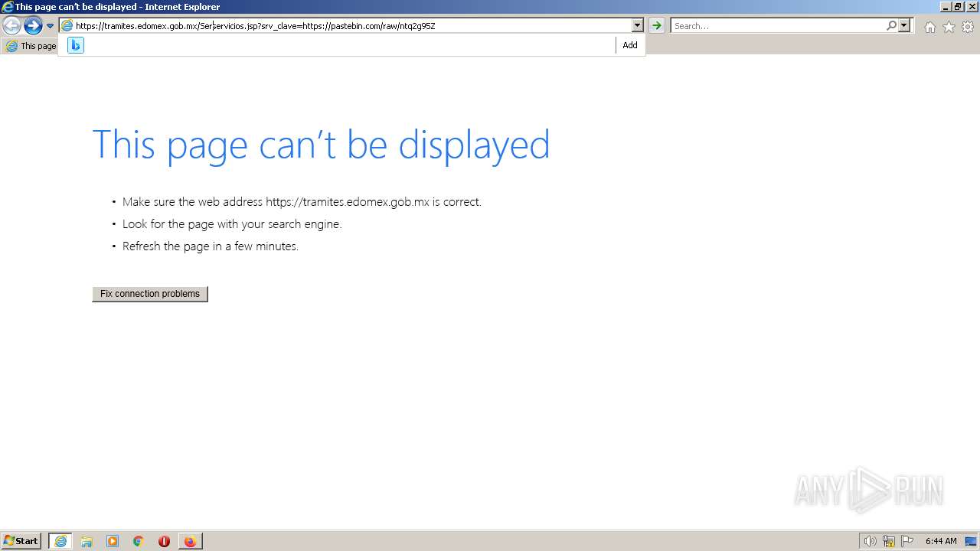Image resolution: width=980 pixels, height=551 pixels.
Task: Open the Home page icon
Action: (929, 27)
